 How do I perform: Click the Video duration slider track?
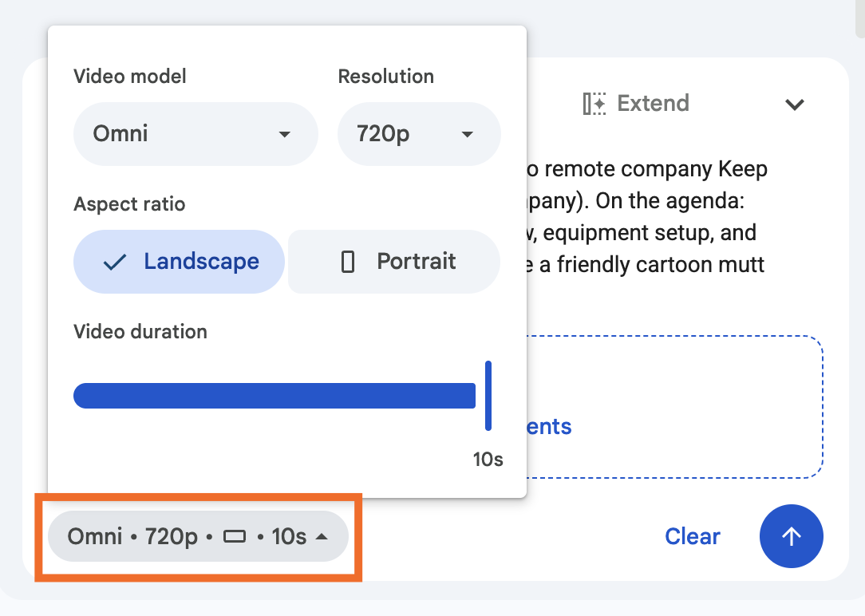pyautogui.click(x=275, y=396)
